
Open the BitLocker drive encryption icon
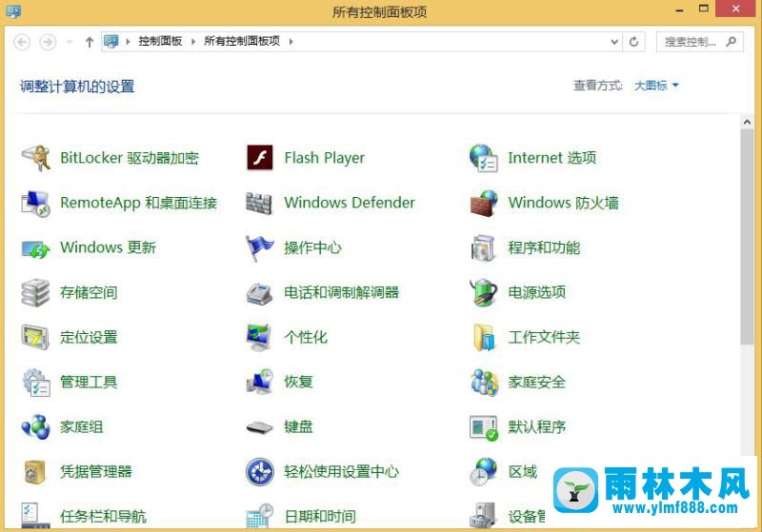35,158
